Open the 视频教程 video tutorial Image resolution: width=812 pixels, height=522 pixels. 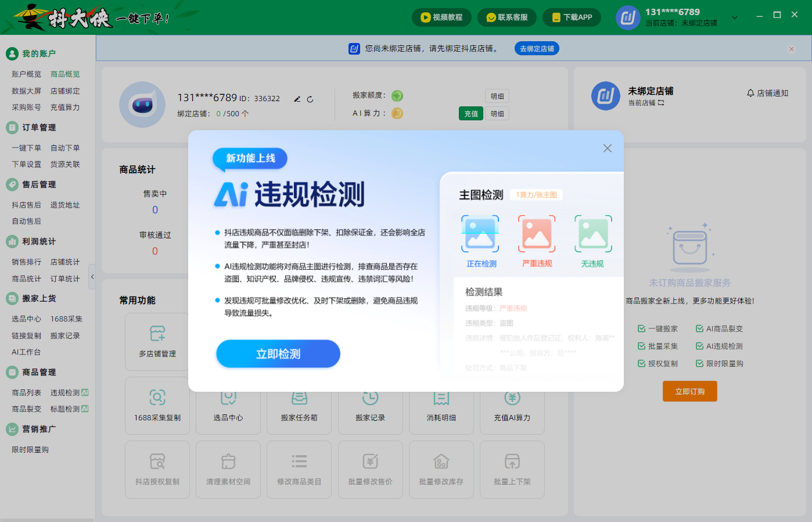click(442, 17)
